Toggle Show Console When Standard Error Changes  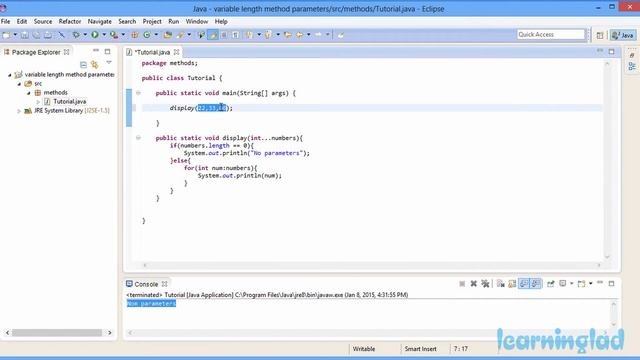[x=536, y=284]
